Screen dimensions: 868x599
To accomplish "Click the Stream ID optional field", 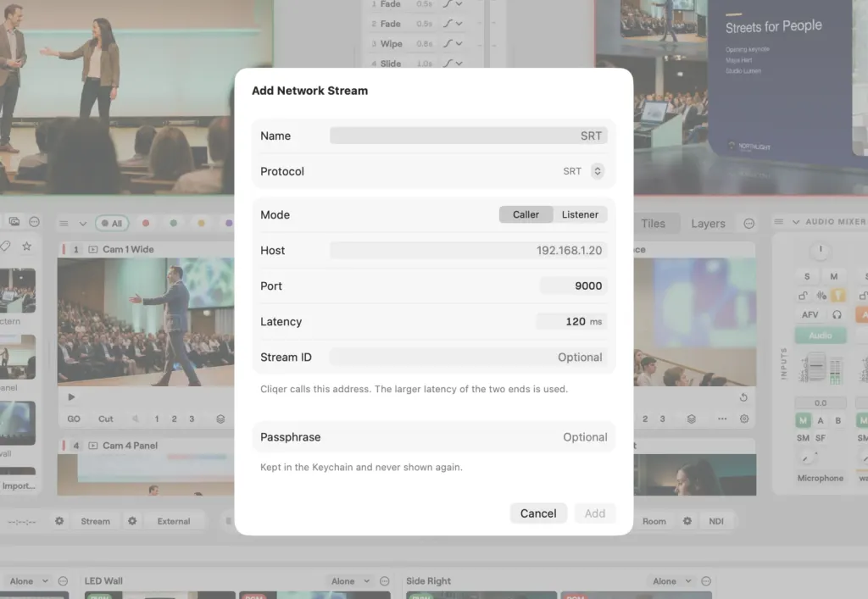I will pos(468,358).
